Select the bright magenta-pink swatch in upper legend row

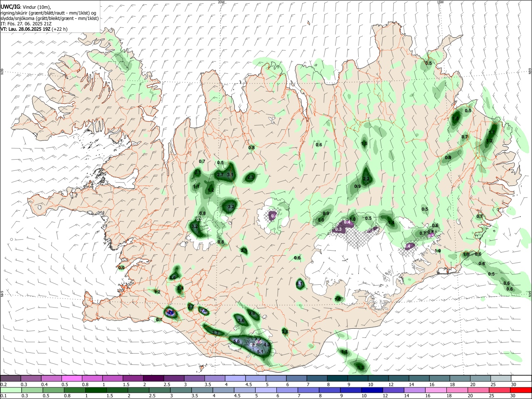click(72, 378)
